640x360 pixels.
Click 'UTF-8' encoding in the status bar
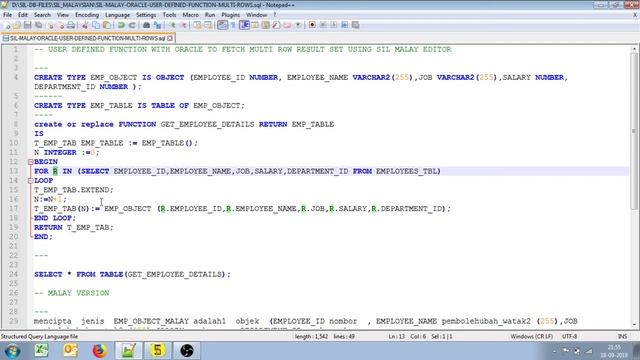[x=569, y=337]
